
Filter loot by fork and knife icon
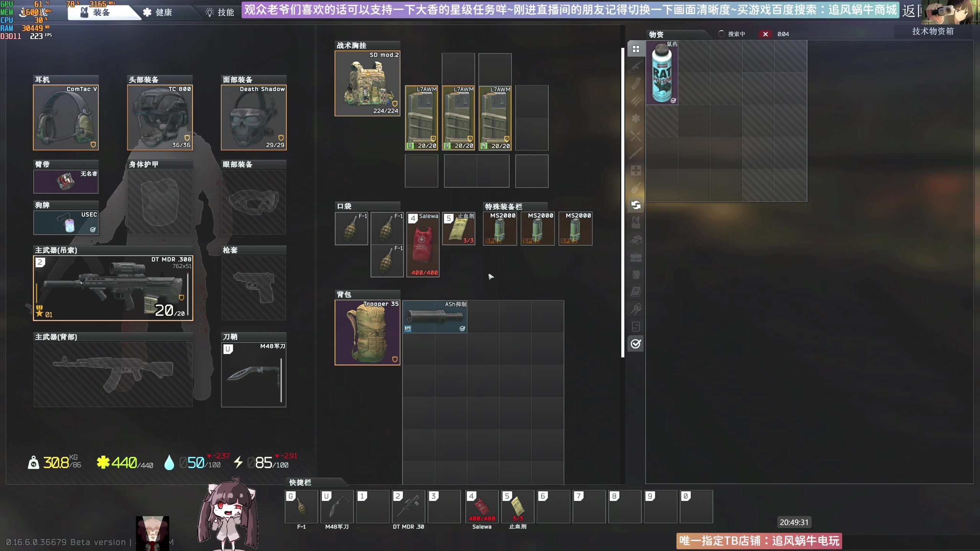point(636,135)
